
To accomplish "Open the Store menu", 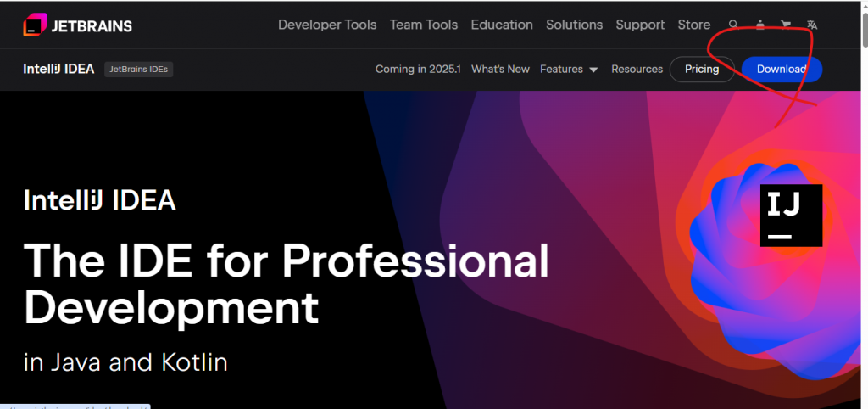I will tap(693, 25).
